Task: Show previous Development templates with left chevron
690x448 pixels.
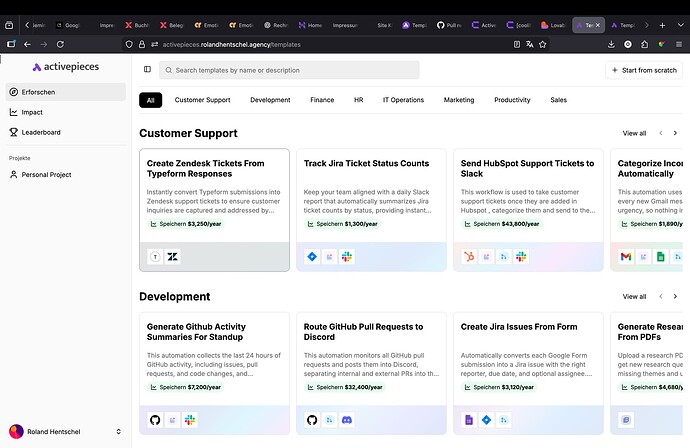Action: [660, 296]
